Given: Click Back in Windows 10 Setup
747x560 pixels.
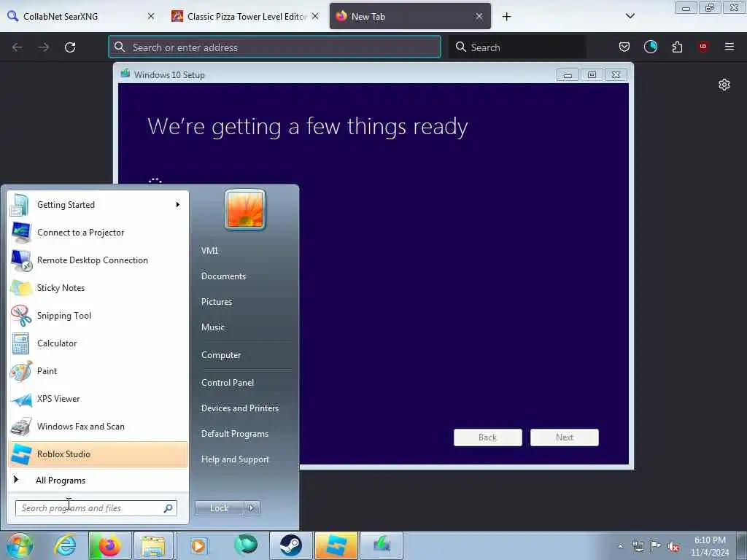Looking at the screenshot, I should click(x=488, y=437).
